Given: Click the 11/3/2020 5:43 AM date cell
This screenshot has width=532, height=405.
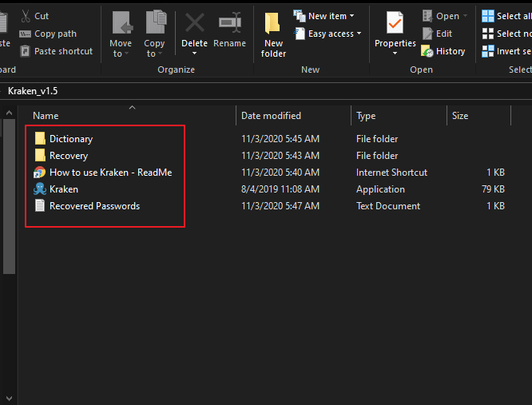Looking at the screenshot, I should (280, 156).
